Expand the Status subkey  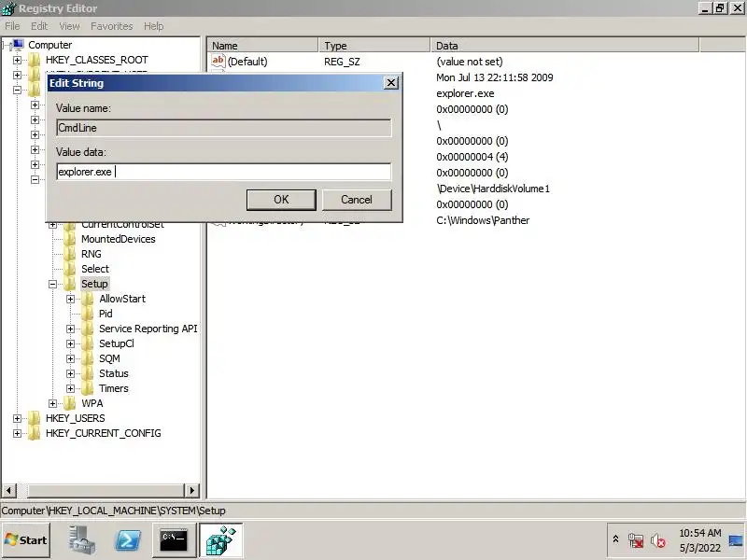(71, 374)
